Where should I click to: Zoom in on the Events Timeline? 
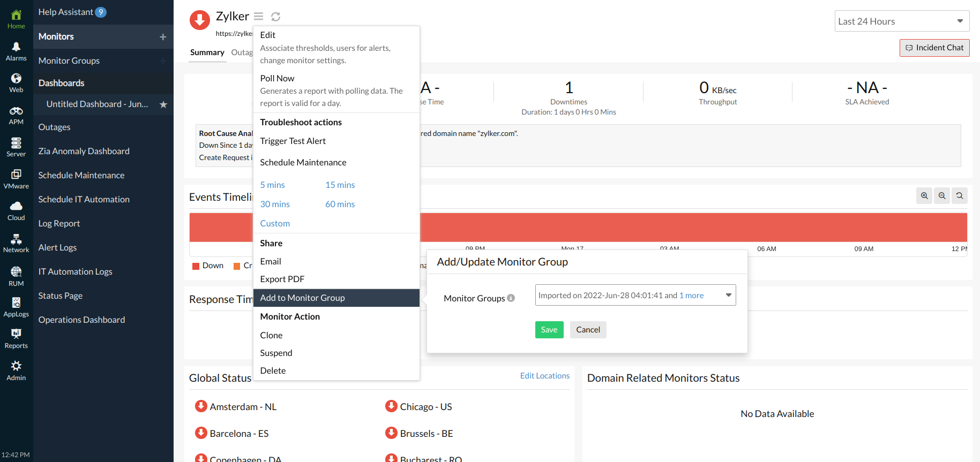coord(924,196)
